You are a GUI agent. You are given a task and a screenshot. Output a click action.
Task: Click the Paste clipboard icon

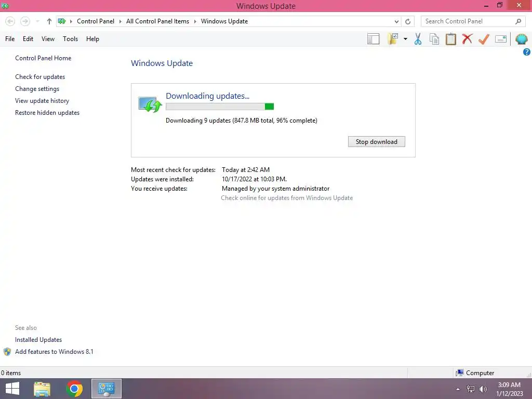click(x=450, y=39)
